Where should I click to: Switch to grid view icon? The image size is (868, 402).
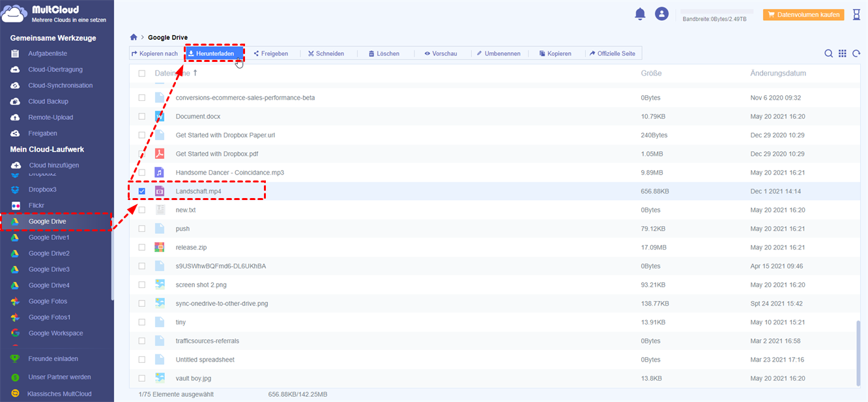pyautogui.click(x=843, y=53)
